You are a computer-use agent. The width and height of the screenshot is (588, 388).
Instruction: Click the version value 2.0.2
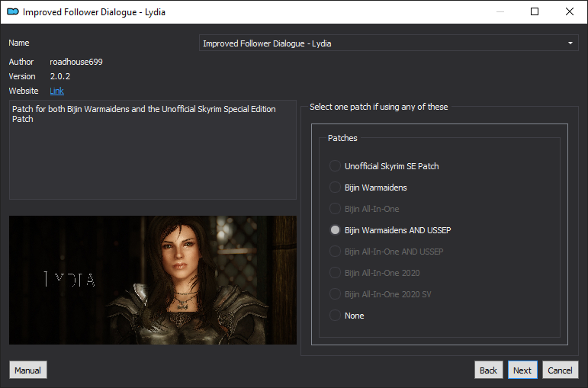click(60, 76)
